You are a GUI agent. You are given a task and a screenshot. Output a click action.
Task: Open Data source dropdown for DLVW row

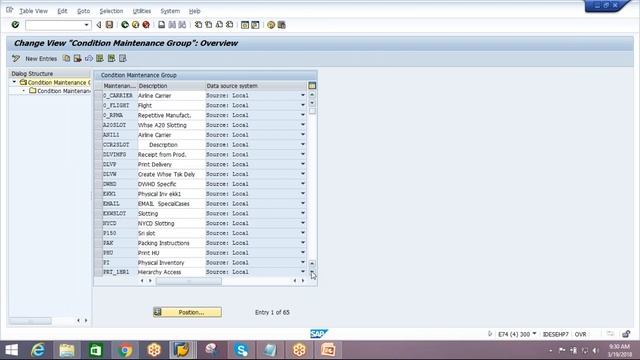(303, 174)
